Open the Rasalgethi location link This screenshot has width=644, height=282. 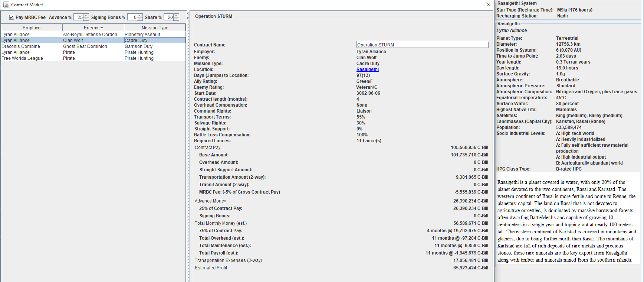pos(368,69)
